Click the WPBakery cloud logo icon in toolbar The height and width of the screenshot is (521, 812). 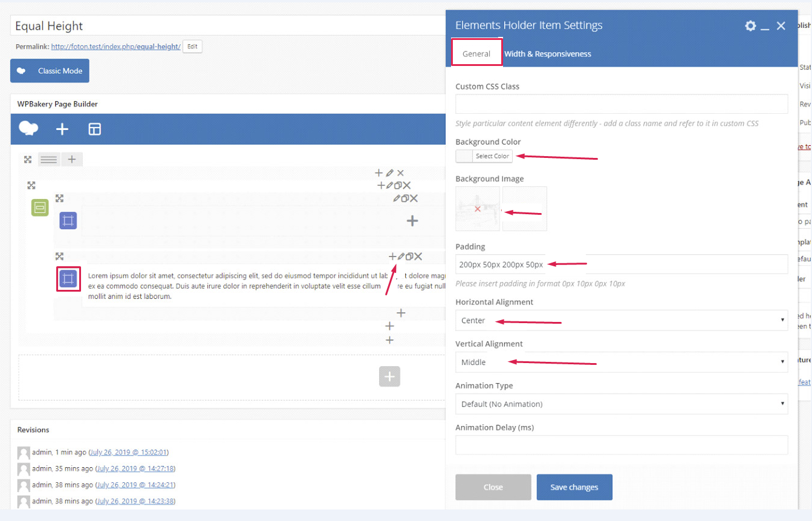[28, 128]
